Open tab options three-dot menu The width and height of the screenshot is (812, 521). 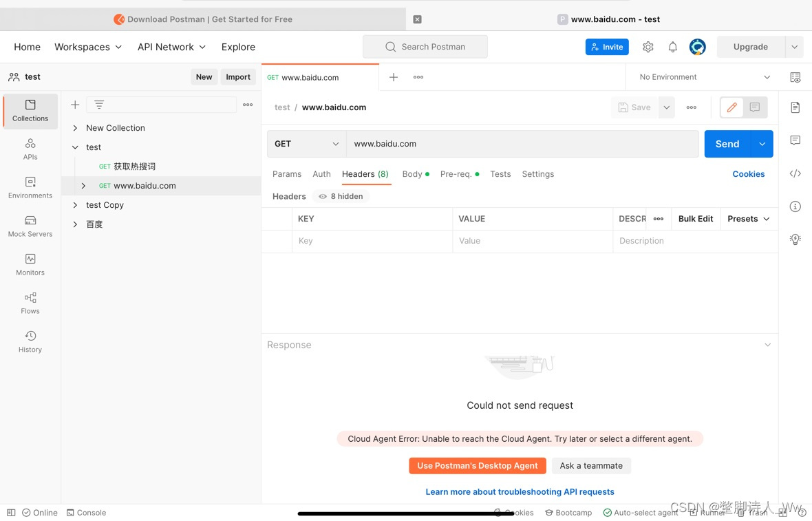(418, 77)
